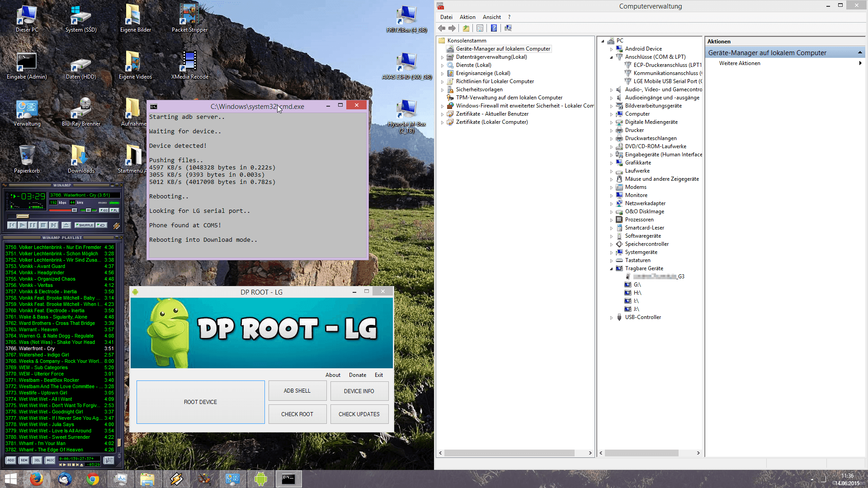868x488 pixels.
Task: Stop playback in Winamp
Action: (43, 225)
